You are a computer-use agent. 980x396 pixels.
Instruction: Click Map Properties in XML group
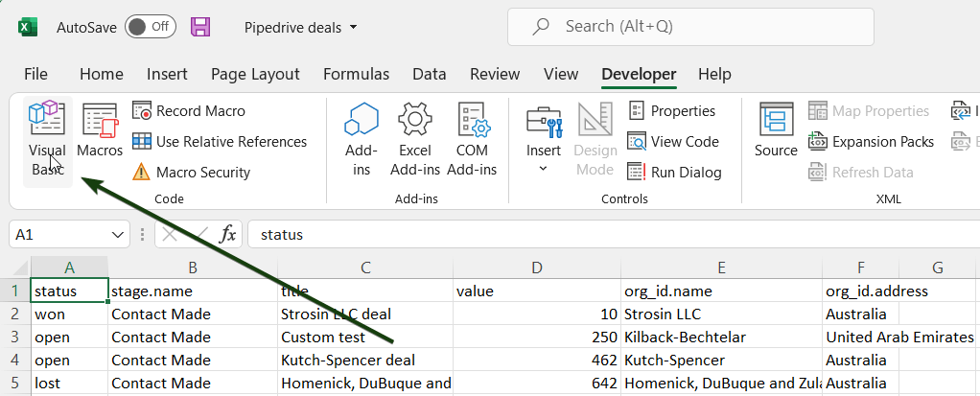[869, 111]
